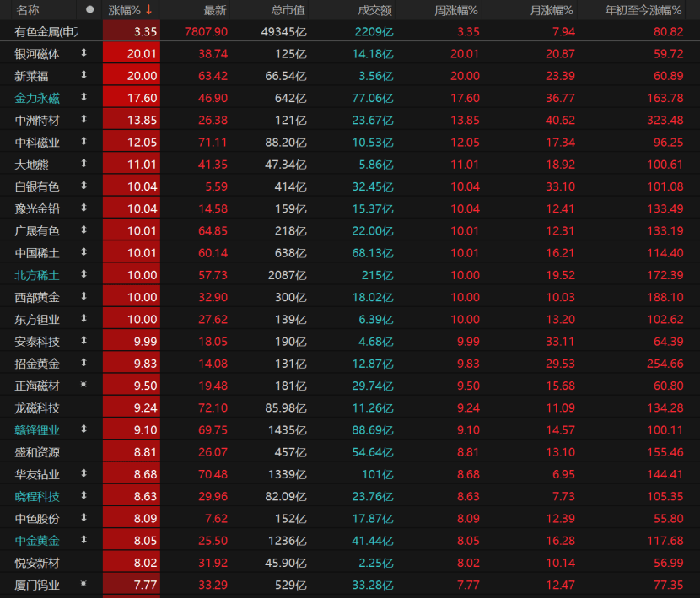Open the 中国稀土 stock row
700x599 pixels.
38,252
